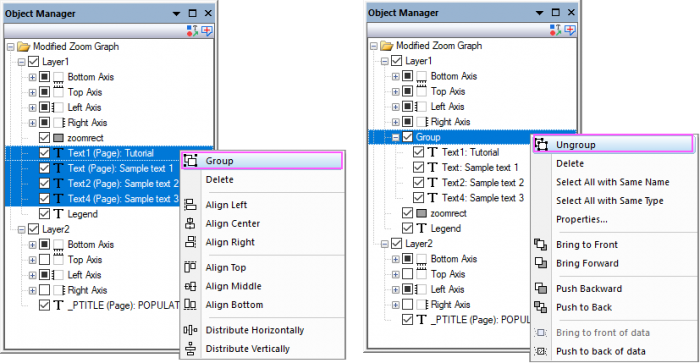Click Modified Zoom Graph folder icon, right panel
Screen dimensions: 700x363
[387, 46]
